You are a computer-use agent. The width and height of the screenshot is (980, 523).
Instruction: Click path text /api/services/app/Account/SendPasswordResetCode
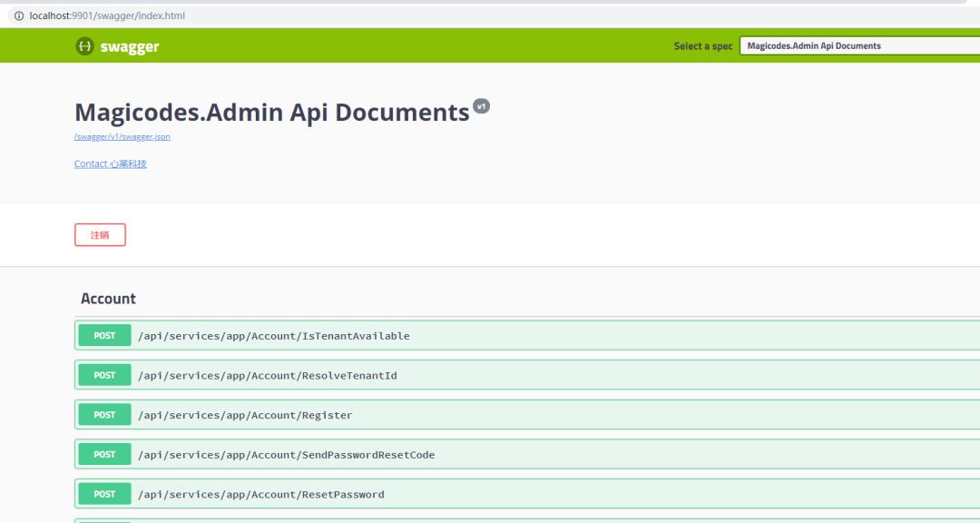286,455
